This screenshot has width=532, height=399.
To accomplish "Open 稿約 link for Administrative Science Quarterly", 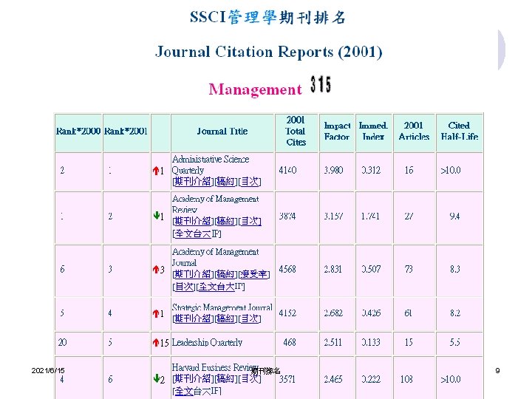I will [226, 182].
